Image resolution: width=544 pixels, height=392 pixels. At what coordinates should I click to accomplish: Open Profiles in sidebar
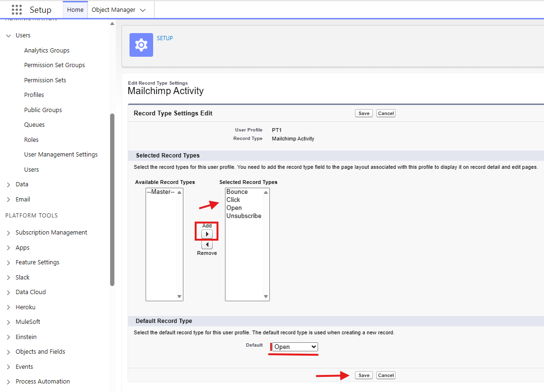tap(34, 95)
